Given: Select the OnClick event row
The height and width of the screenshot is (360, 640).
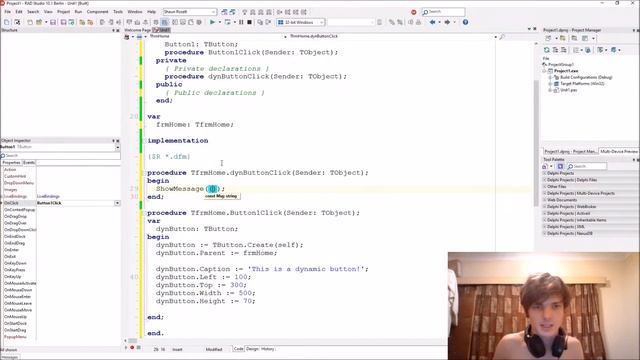Looking at the screenshot, I should click(x=60, y=203).
